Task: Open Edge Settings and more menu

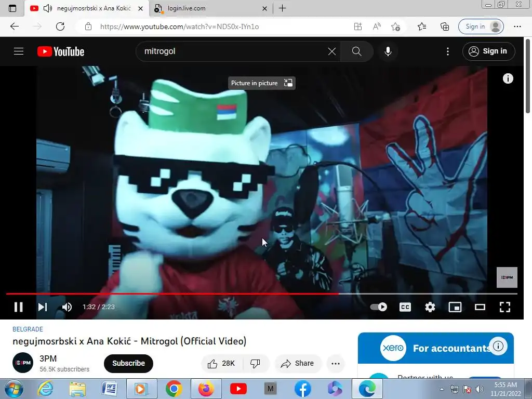Action: point(517,26)
